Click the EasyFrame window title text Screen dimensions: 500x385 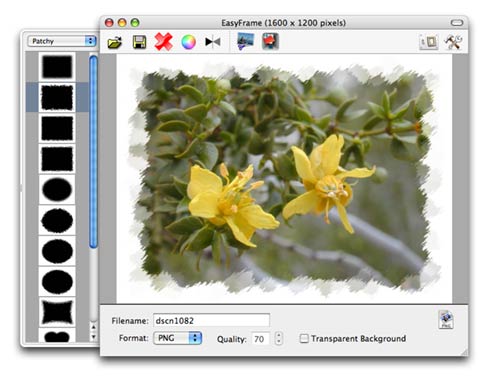point(284,23)
